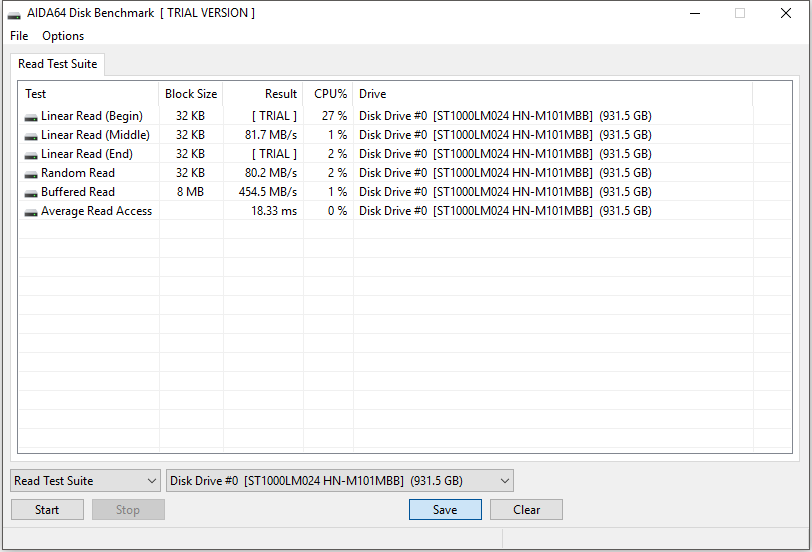Select the Read Test Suite tab
Viewport: 812px width, 552px height.
pyautogui.click(x=57, y=64)
